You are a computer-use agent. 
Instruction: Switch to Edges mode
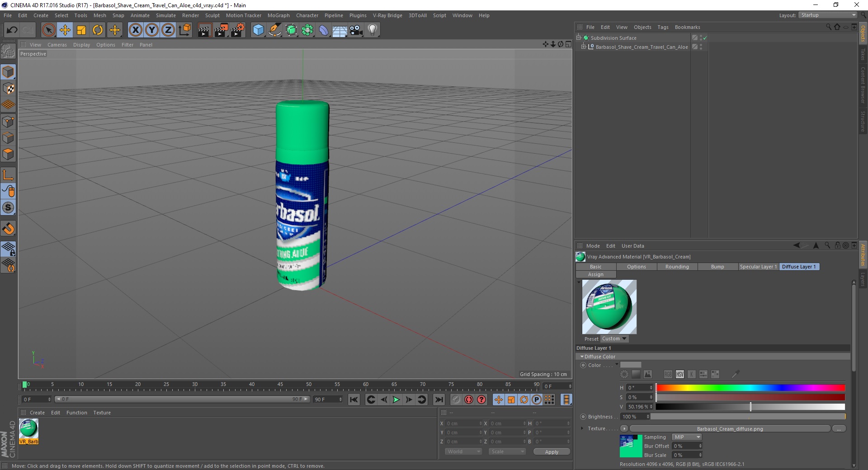click(x=8, y=138)
